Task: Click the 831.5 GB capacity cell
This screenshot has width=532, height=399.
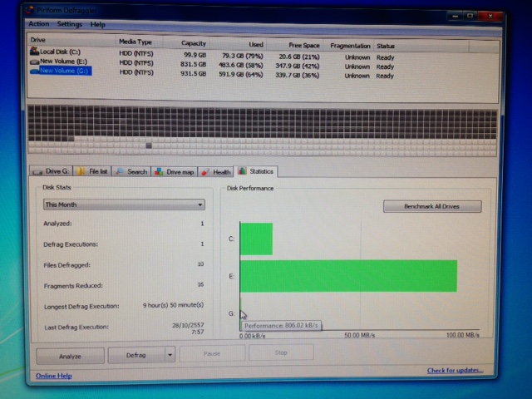Action: coord(193,64)
